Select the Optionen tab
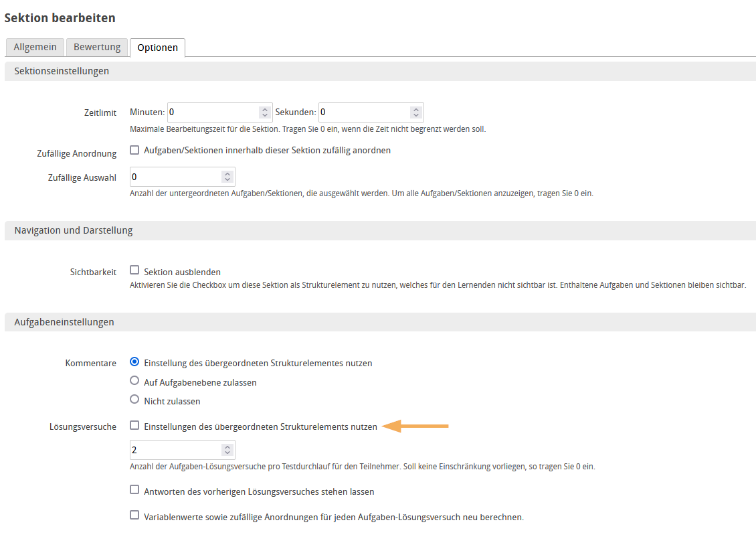This screenshot has height=553, width=756. coord(157,47)
